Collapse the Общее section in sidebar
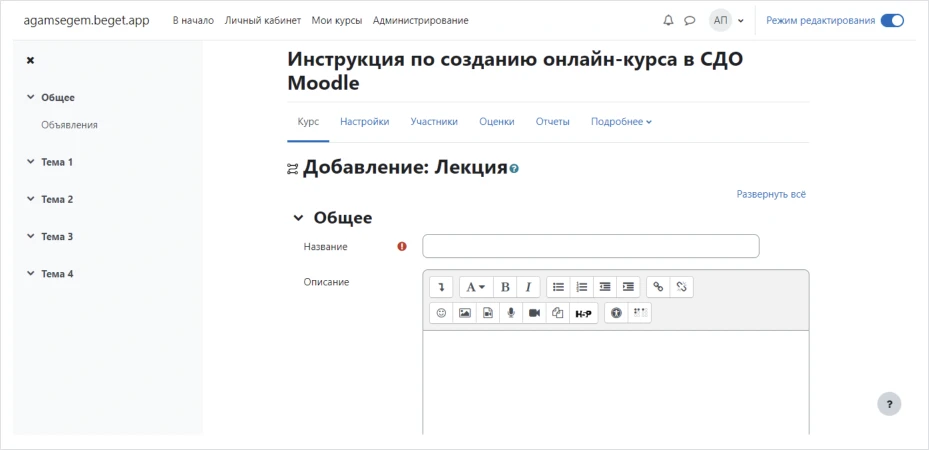The width and height of the screenshot is (929, 450). [x=31, y=98]
